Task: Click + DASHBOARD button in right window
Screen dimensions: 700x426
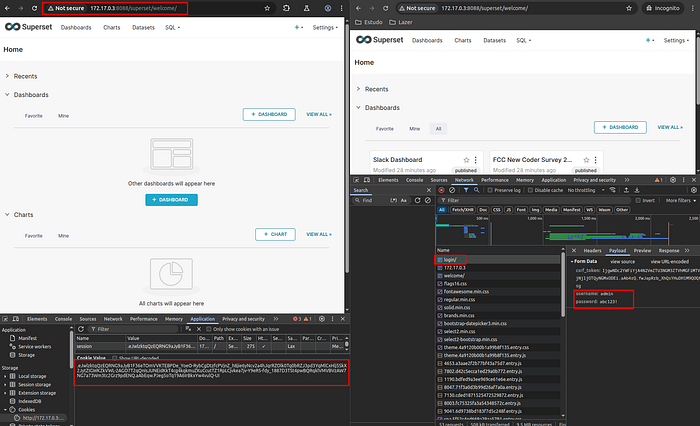Action: click(x=620, y=127)
